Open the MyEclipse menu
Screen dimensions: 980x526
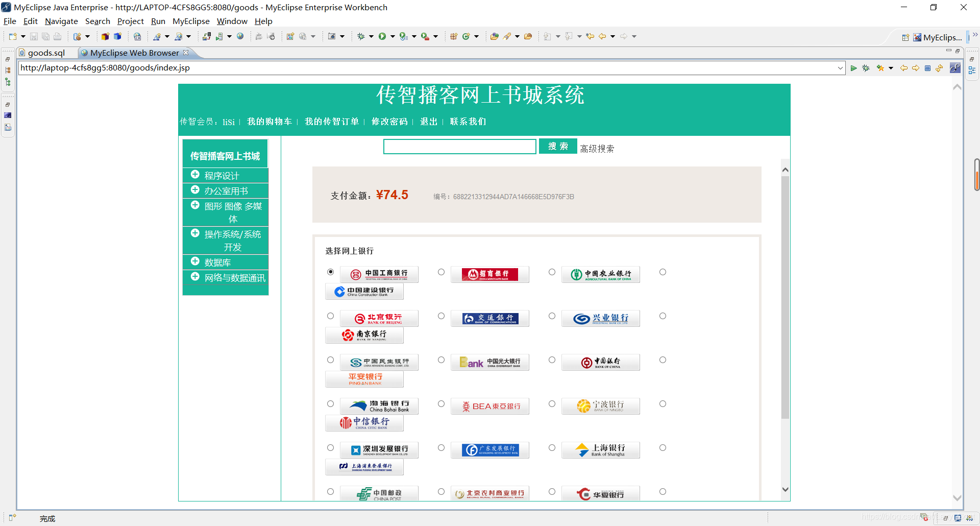pyautogui.click(x=191, y=21)
